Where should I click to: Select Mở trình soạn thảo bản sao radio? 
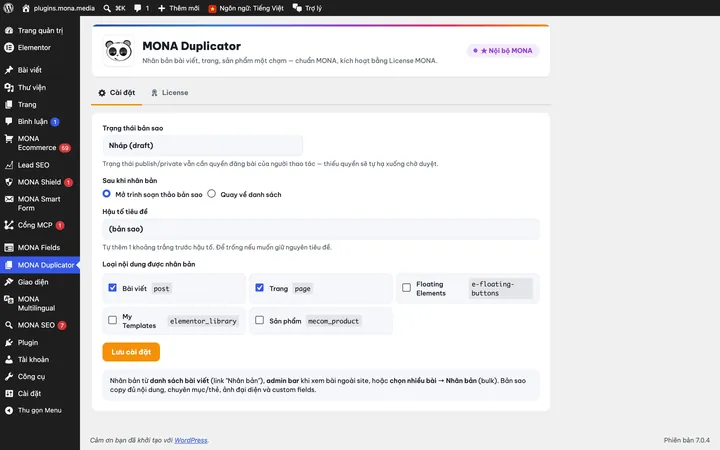point(107,194)
